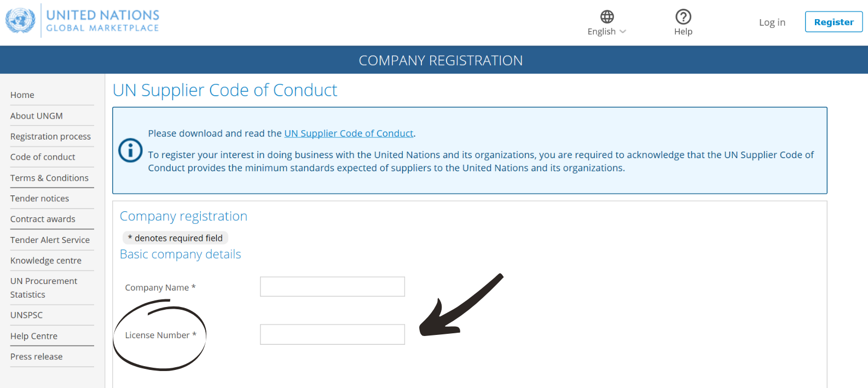This screenshot has width=868, height=388.
Task: Visit the Knowledge centre
Action: point(46,260)
